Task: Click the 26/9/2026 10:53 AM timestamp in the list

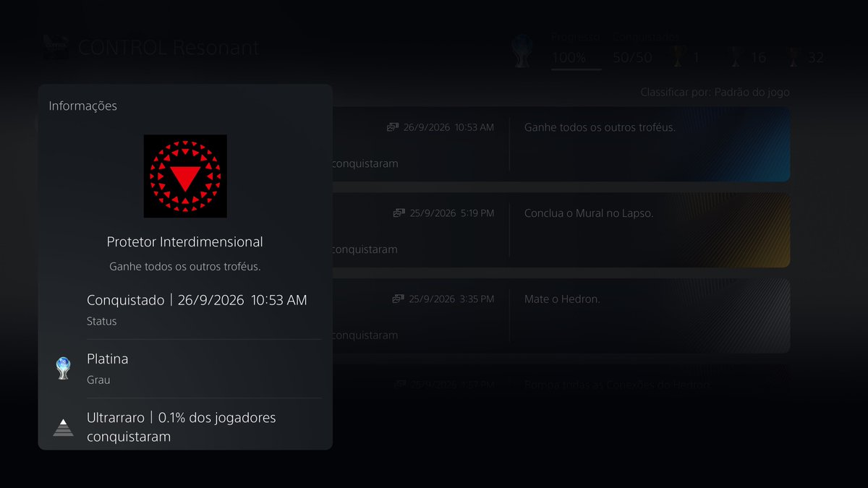Action: (449, 127)
